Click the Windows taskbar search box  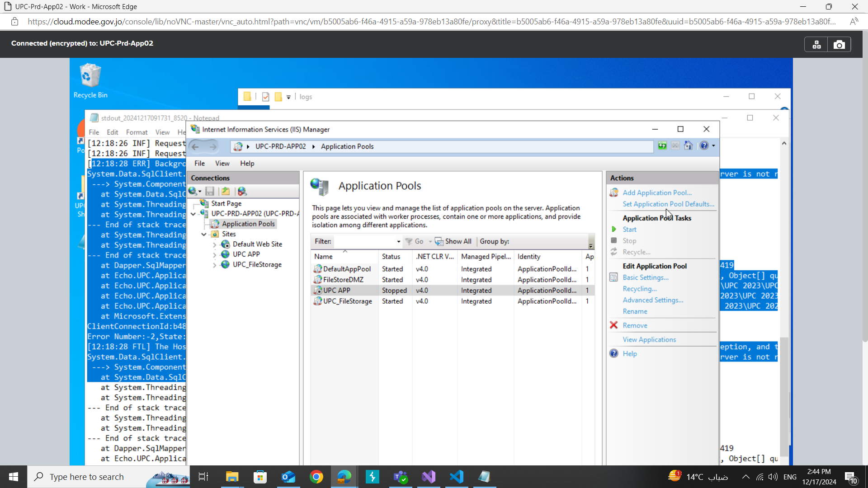coord(108,477)
